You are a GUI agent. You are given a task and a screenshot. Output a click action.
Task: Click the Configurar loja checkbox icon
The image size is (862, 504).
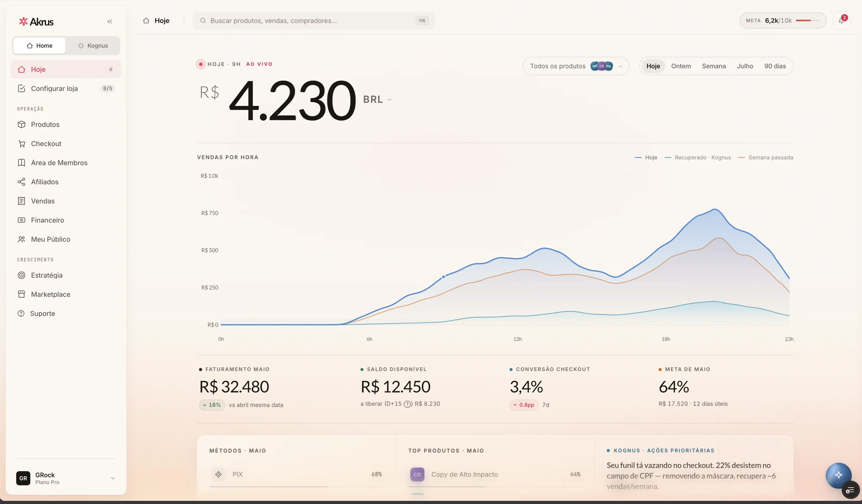coord(22,88)
